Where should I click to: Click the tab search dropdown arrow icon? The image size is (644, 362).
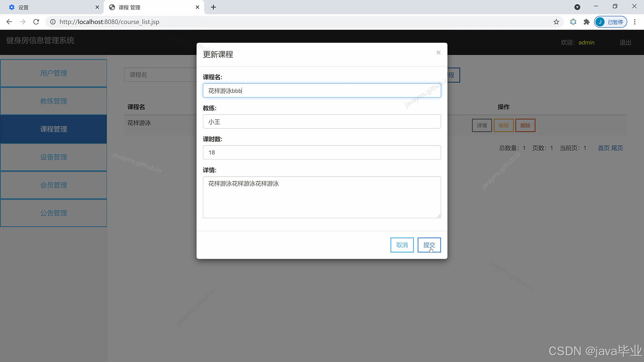point(577,7)
